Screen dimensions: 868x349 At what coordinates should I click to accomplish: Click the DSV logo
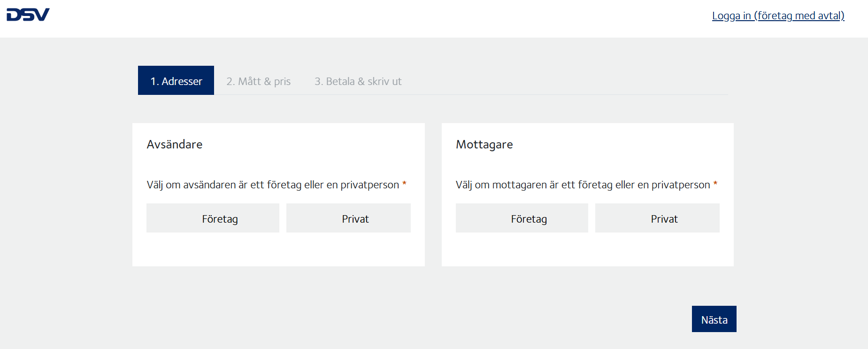coord(28,15)
